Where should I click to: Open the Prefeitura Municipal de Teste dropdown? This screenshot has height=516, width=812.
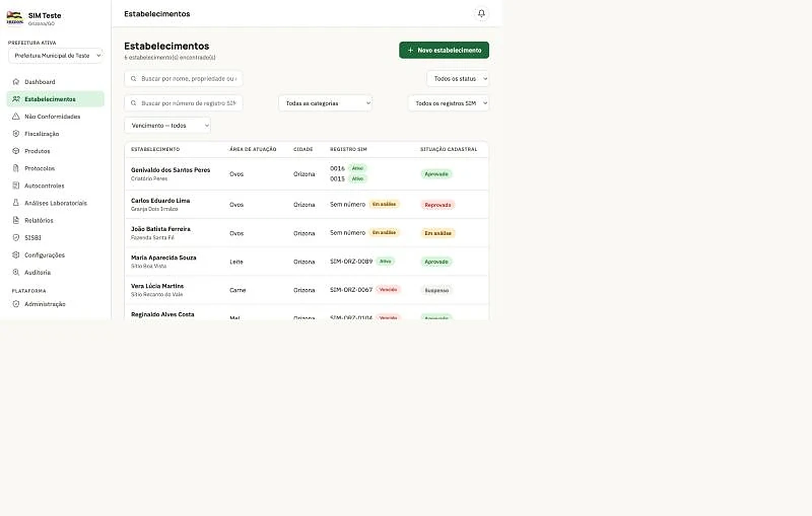click(56, 56)
